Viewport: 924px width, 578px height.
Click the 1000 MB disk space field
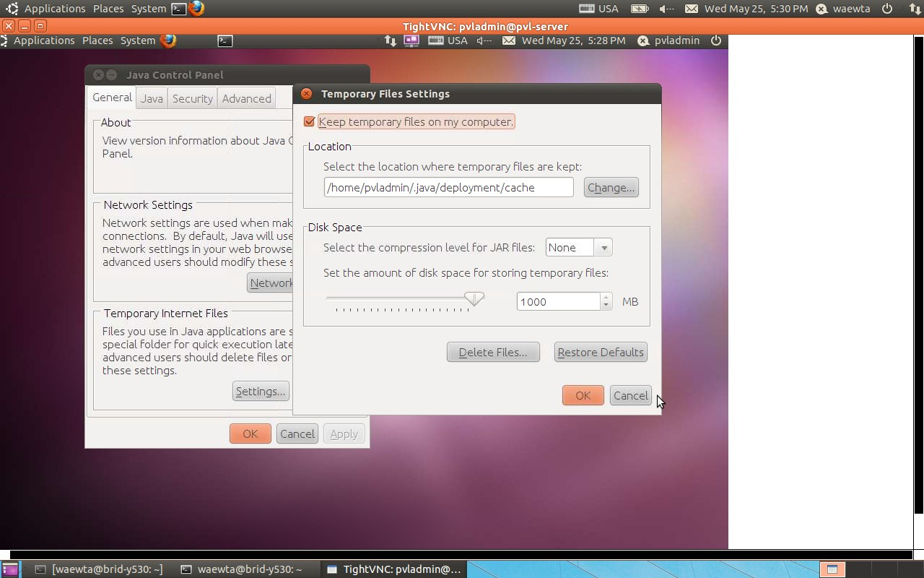(x=559, y=301)
